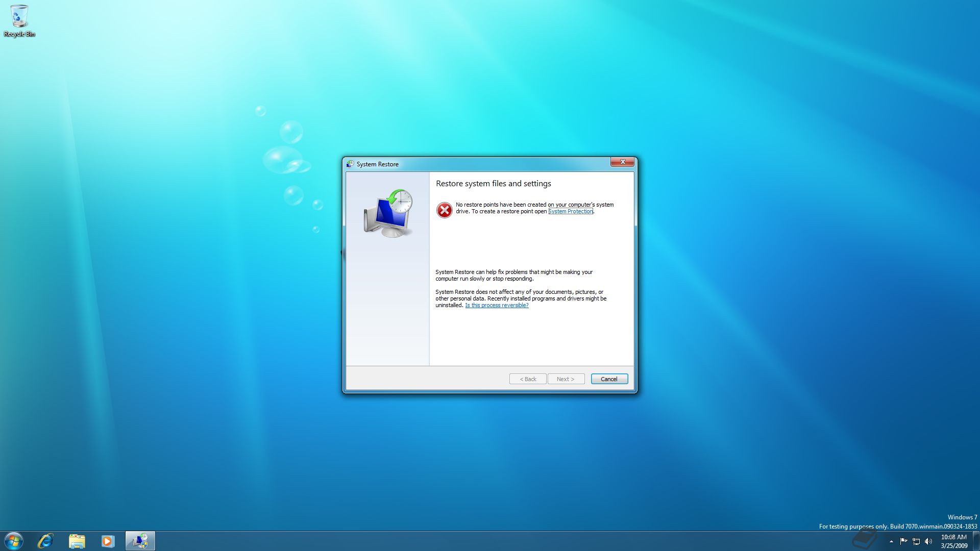Close the System Restore dialog window

(622, 162)
